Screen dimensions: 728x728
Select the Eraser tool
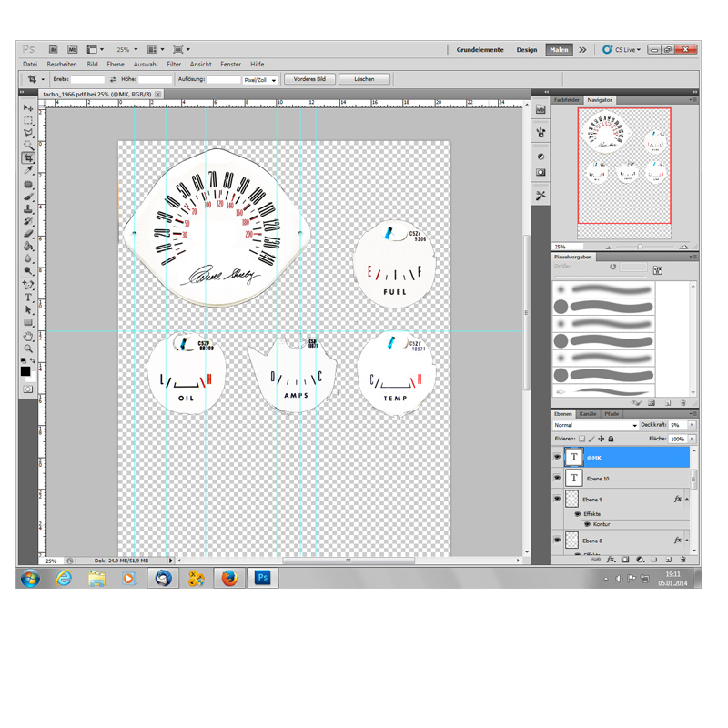coord(28,234)
